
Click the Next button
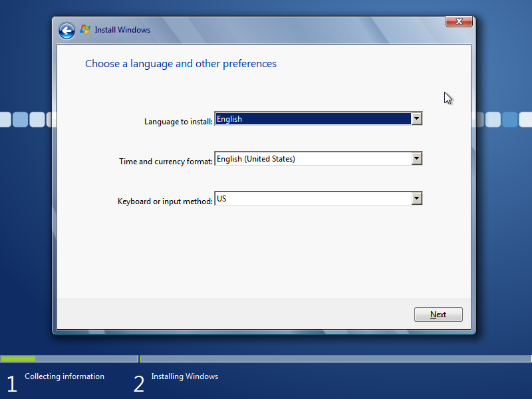pos(438,315)
